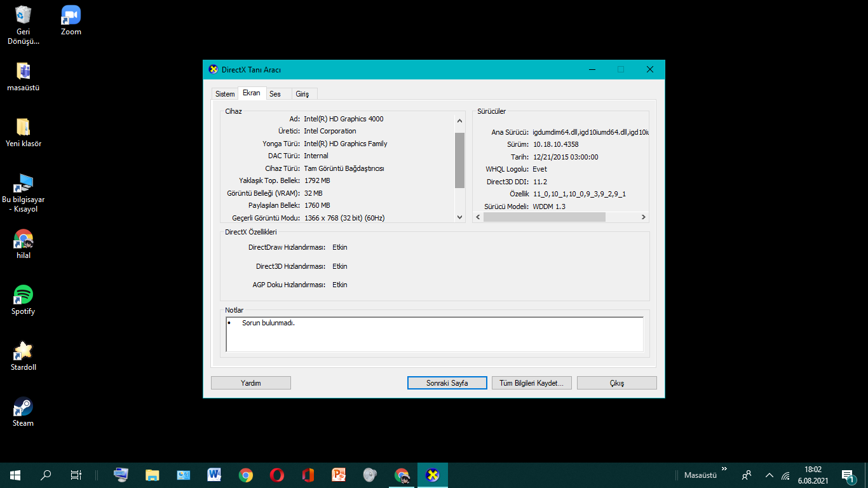This screenshot has width=868, height=488.
Task: Click the text Intel Corporation
Action: [x=330, y=131]
